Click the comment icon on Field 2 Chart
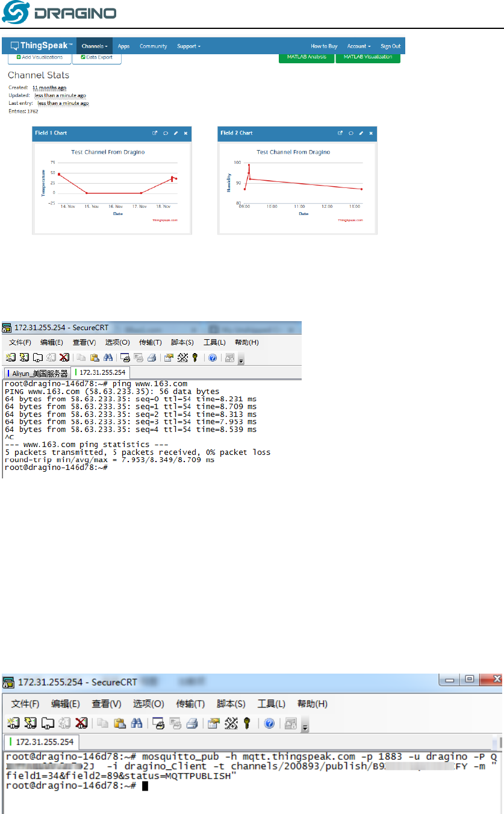This screenshot has width=504, height=814. click(350, 133)
